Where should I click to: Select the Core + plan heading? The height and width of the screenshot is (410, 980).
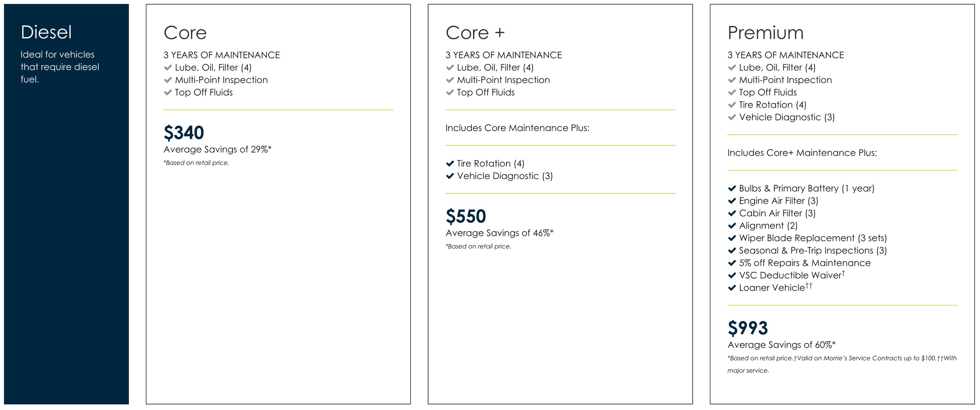click(475, 33)
